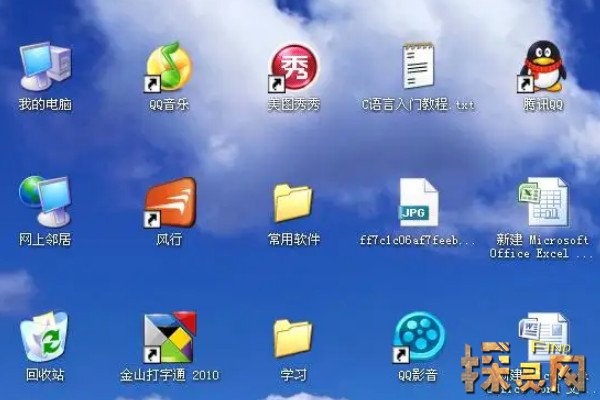
Task: Click the 常用软件 folder name label
Action: pyautogui.click(x=293, y=240)
